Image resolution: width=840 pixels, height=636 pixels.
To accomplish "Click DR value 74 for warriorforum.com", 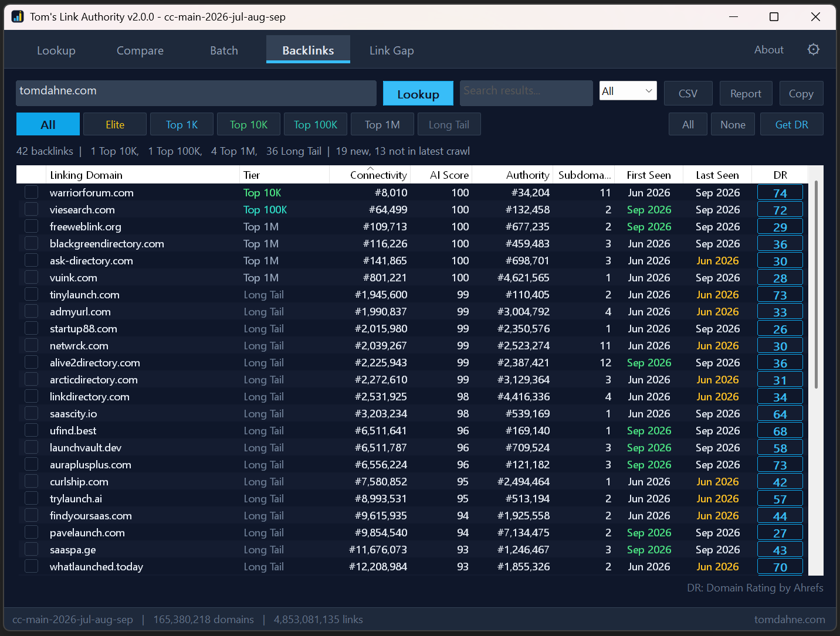I will pos(780,193).
